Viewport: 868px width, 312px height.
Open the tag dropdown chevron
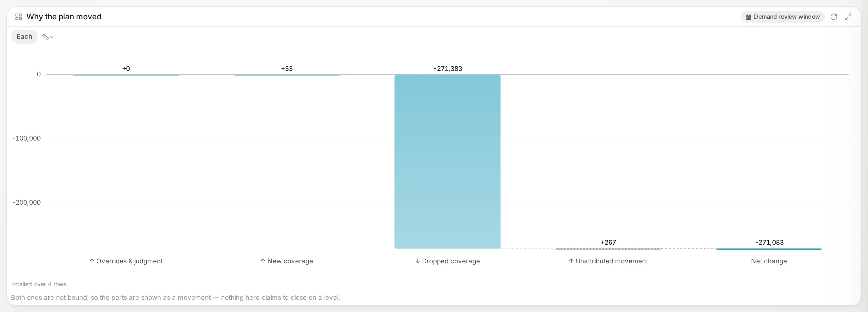point(52,37)
